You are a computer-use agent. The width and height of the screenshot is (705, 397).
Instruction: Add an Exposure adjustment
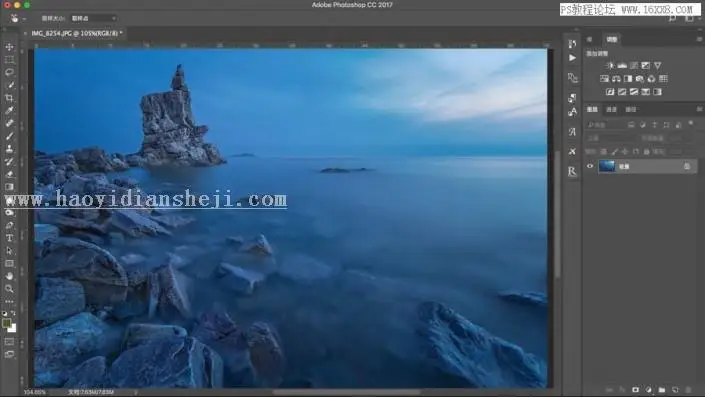pyautogui.click(x=646, y=66)
